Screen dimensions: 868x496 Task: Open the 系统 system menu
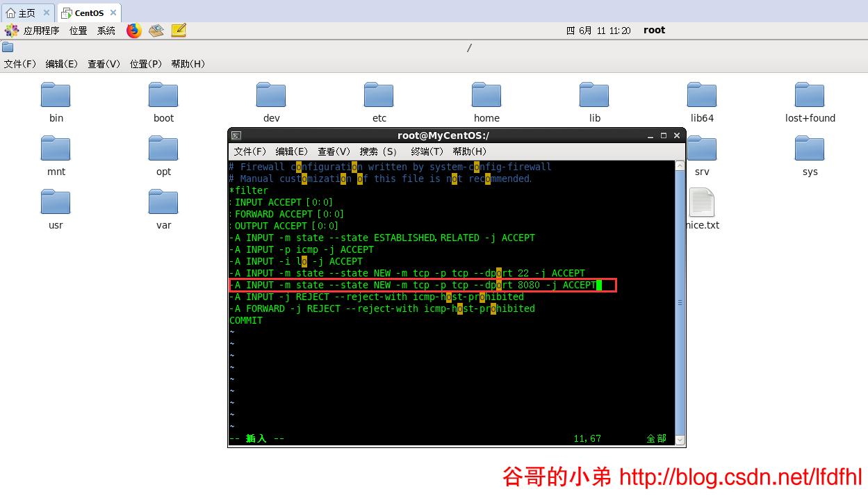[x=106, y=31]
